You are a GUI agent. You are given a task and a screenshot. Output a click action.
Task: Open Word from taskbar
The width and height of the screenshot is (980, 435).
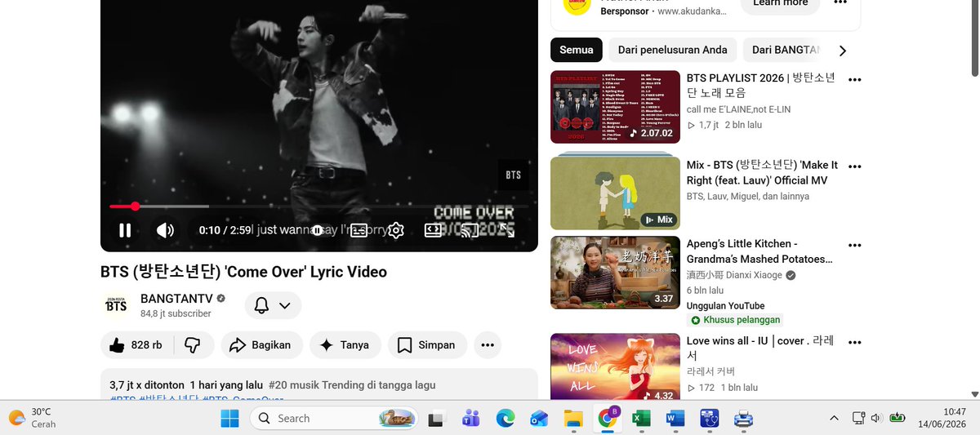(x=675, y=419)
